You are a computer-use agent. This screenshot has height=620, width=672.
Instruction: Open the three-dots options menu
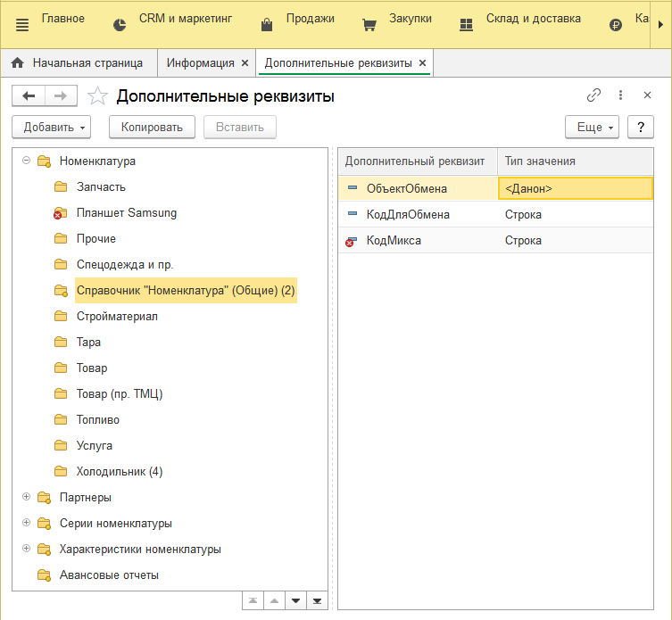coord(620,95)
